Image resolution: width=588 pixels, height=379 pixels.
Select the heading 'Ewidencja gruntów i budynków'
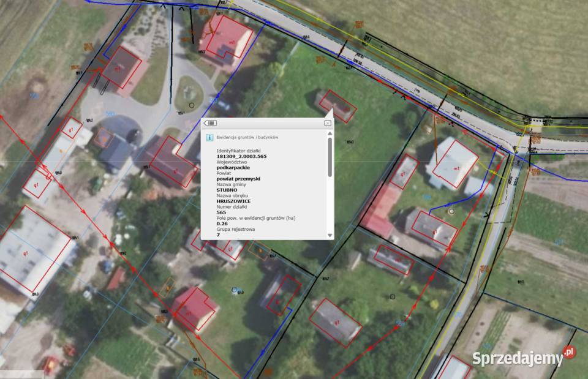(247, 138)
